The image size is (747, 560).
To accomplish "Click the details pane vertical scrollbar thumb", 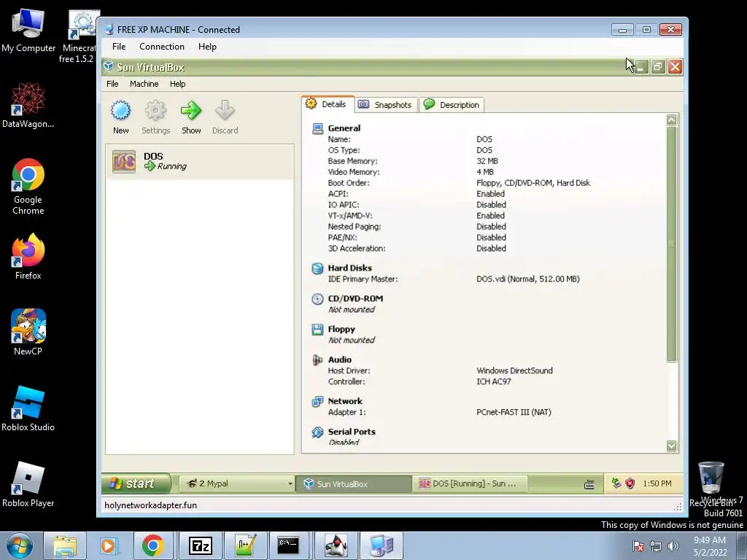I will [x=672, y=244].
